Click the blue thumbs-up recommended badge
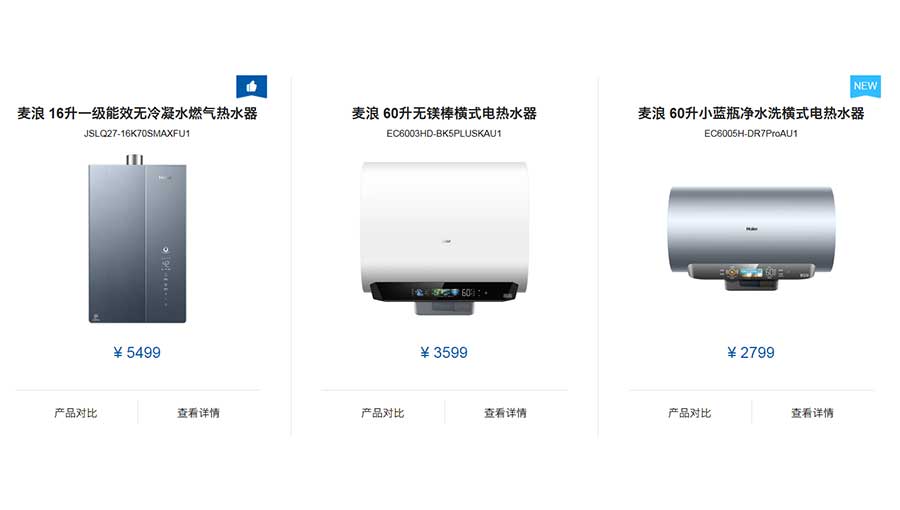Screen dimensions: 900x510 [x=251, y=87]
